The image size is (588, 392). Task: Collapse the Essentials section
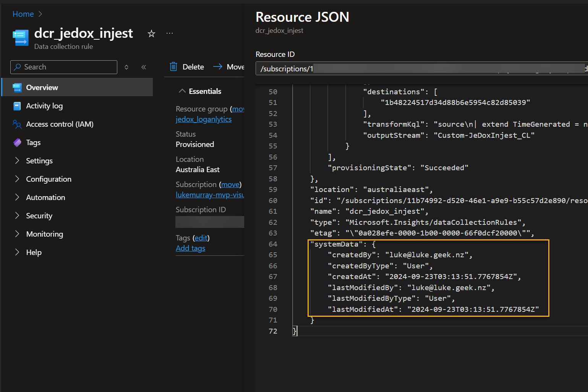click(182, 91)
